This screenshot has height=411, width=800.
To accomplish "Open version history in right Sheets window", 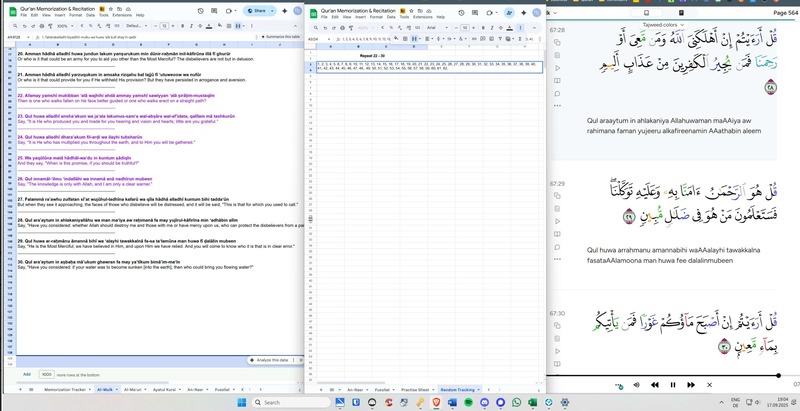I will coord(461,13).
